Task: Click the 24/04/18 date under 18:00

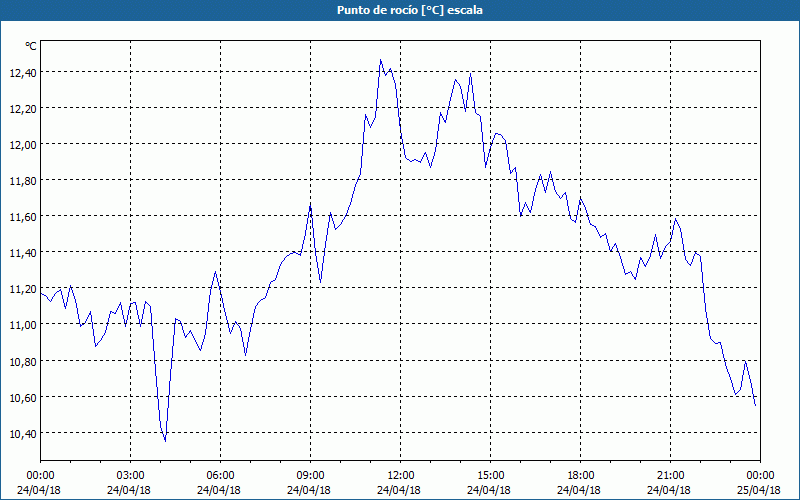Action: [579, 490]
